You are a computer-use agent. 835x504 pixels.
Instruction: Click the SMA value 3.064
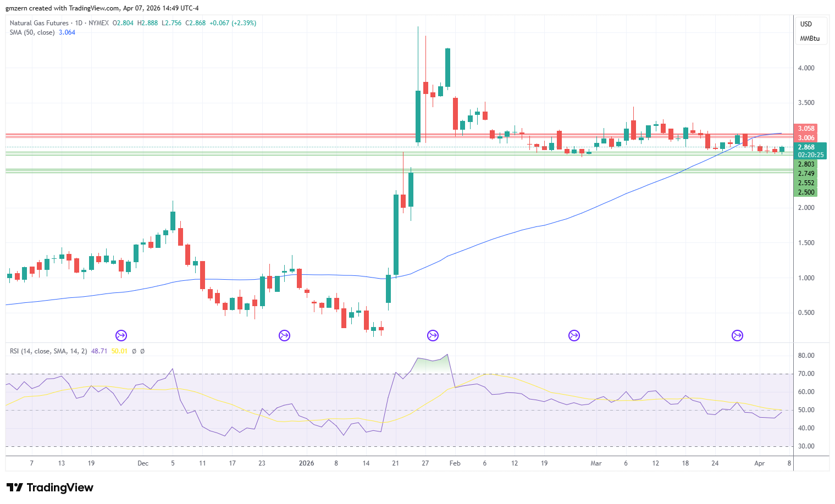(x=67, y=32)
